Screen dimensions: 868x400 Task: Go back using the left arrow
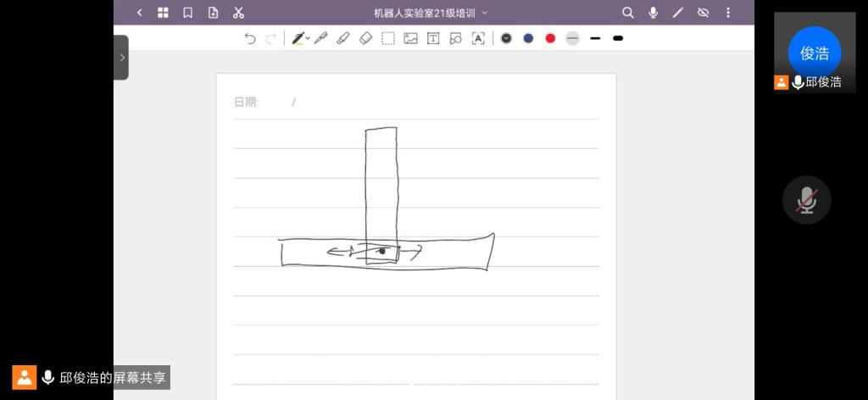(x=140, y=13)
